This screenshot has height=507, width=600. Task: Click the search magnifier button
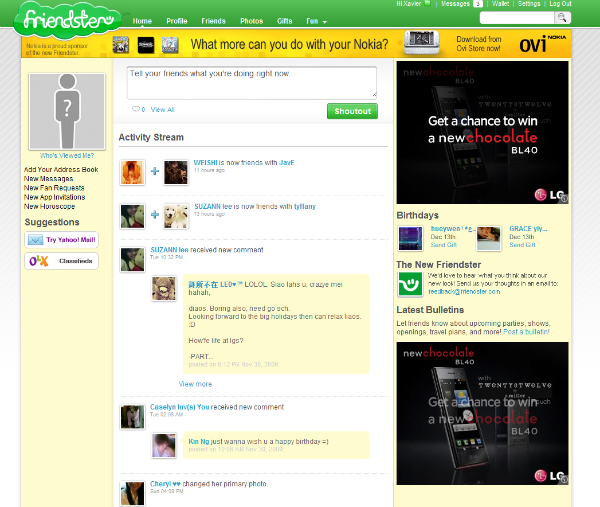pos(563,18)
